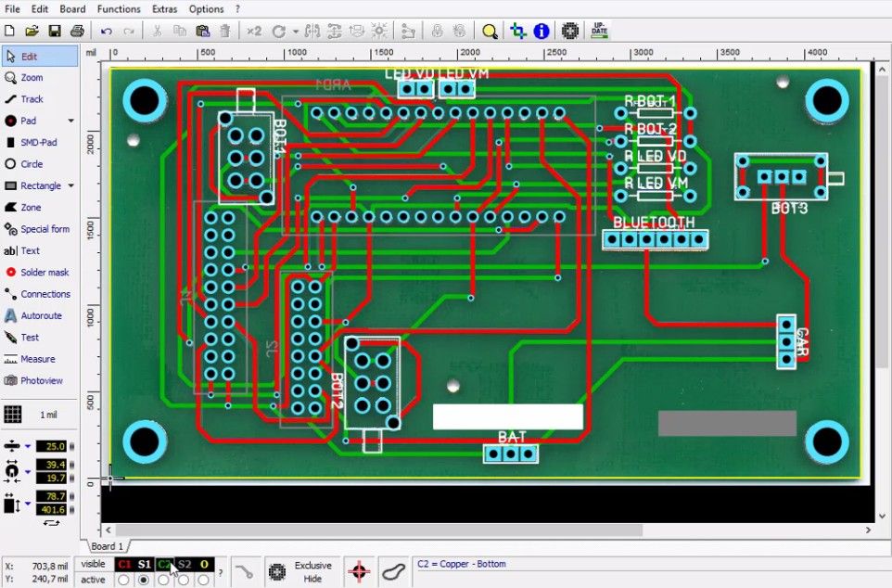This screenshot has height=588, width=892.
Task: Open pad size presets dropdown
Action: click(x=27, y=471)
